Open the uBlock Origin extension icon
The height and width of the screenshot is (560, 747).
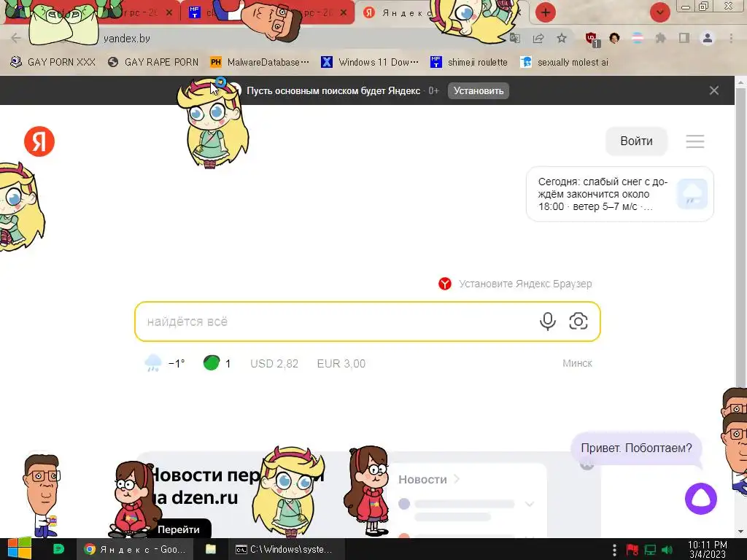coord(592,39)
